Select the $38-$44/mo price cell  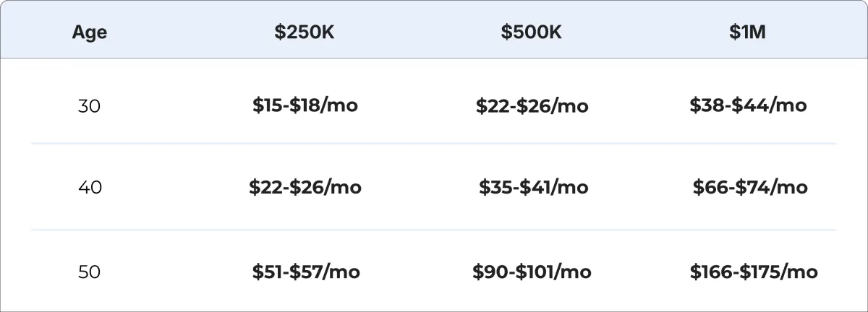tap(748, 105)
